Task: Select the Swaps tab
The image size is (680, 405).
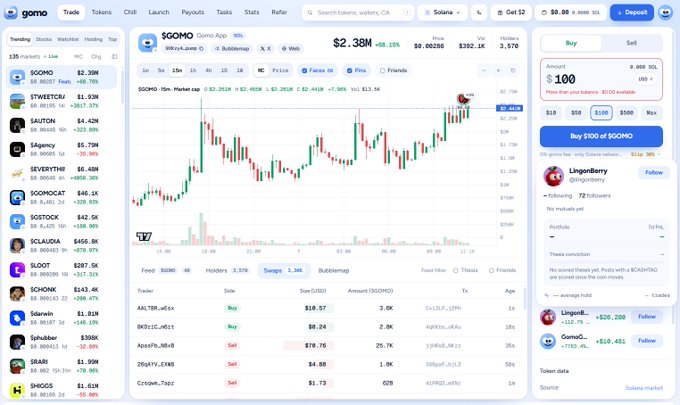Action: point(284,270)
